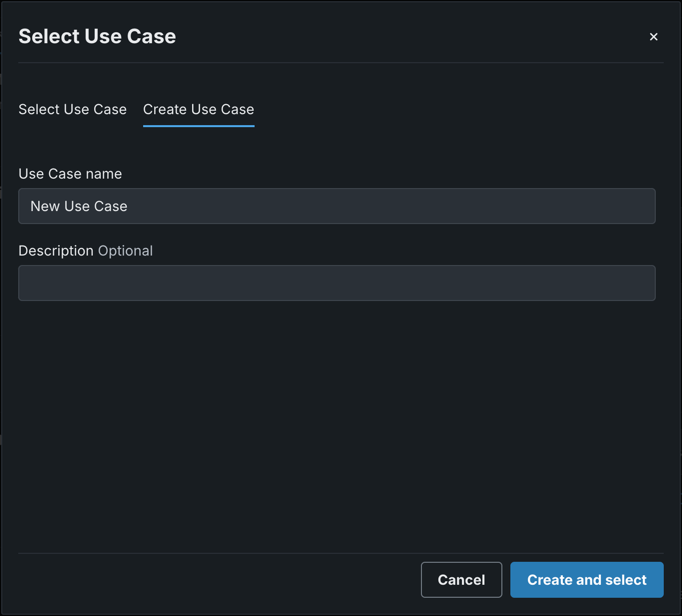
Task: Click the empty area below the Description field
Action: click(336, 420)
